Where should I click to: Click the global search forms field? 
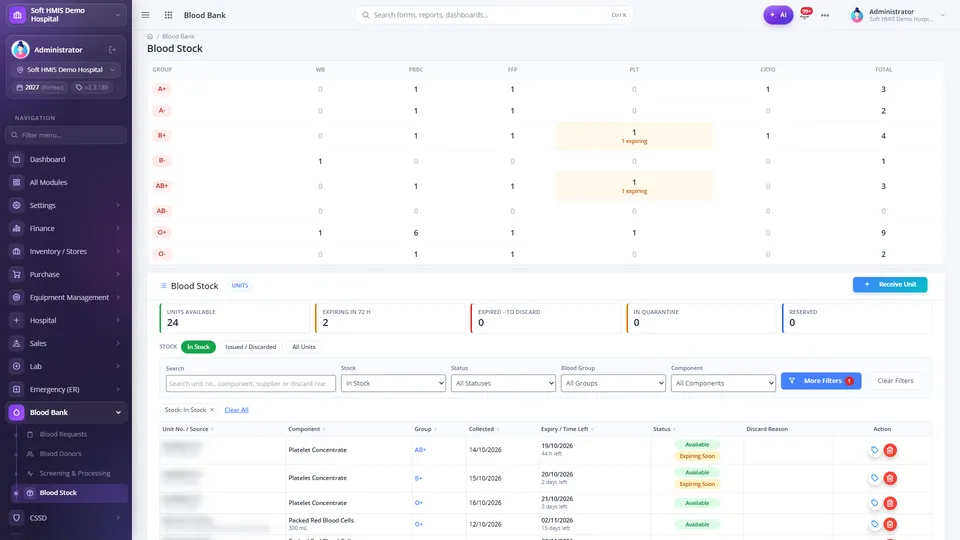click(493, 15)
